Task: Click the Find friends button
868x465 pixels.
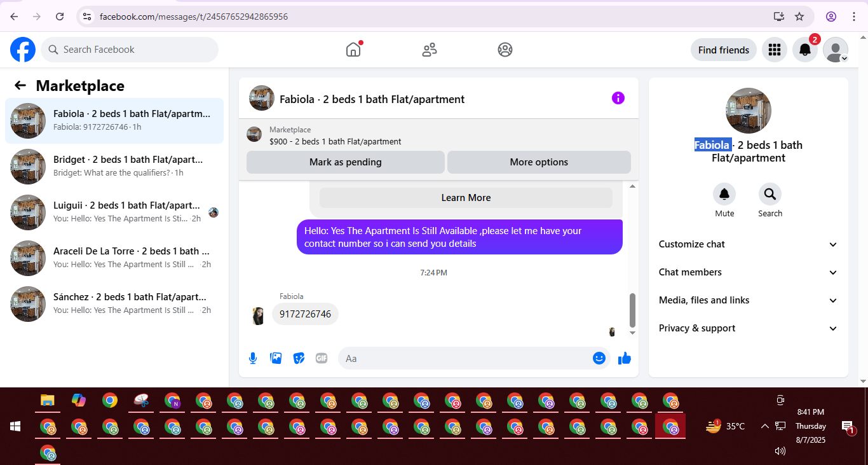Action: [724, 50]
